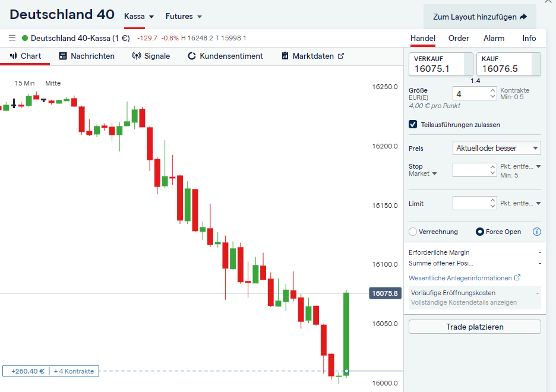The height and width of the screenshot is (392, 556).
Task: Click the Limit value input field
Action: (x=470, y=203)
